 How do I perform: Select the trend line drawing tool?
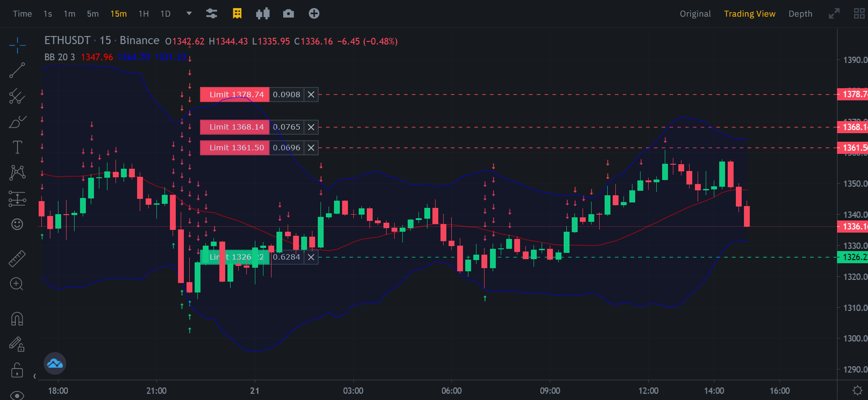[x=17, y=70]
